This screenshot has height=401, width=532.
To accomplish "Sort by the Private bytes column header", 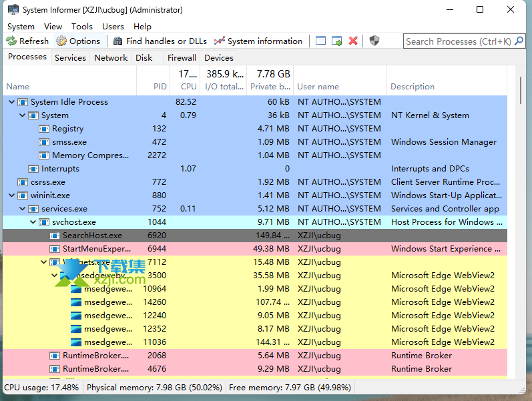I will [x=270, y=81].
